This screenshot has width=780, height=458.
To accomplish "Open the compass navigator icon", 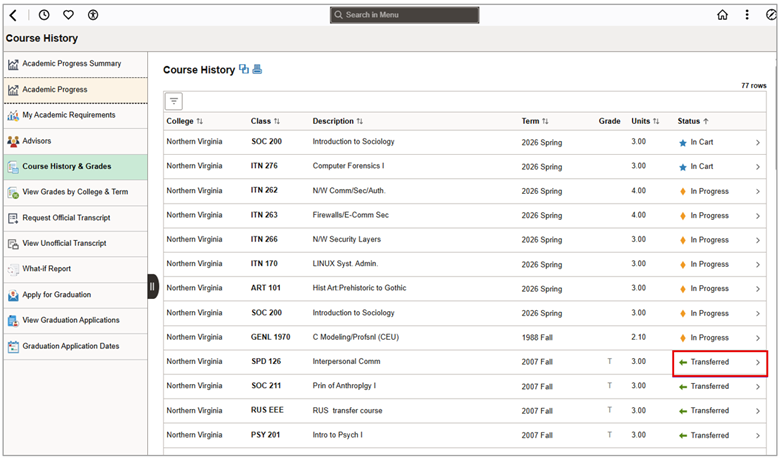I will point(770,15).
